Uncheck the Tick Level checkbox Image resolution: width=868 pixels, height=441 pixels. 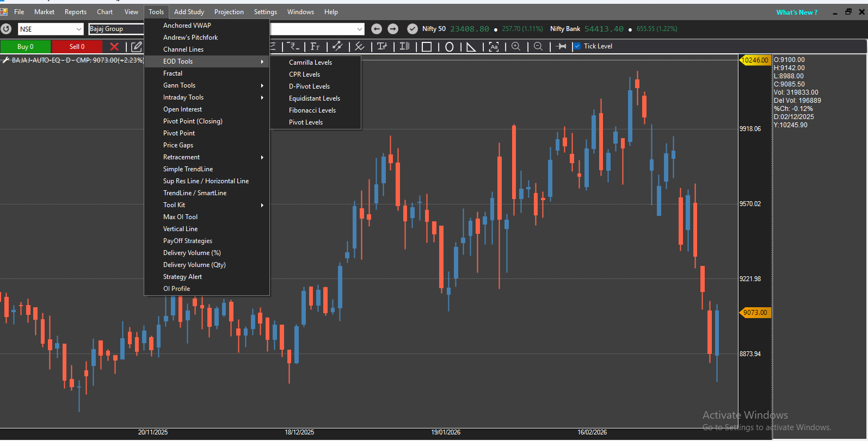[x=577, y=46]
